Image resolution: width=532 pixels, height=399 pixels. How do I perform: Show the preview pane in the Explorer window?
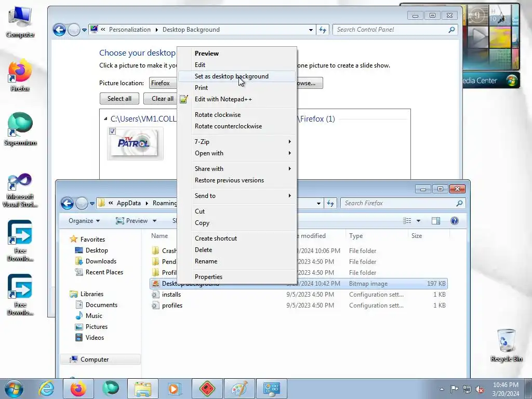[x=436, y=221]
